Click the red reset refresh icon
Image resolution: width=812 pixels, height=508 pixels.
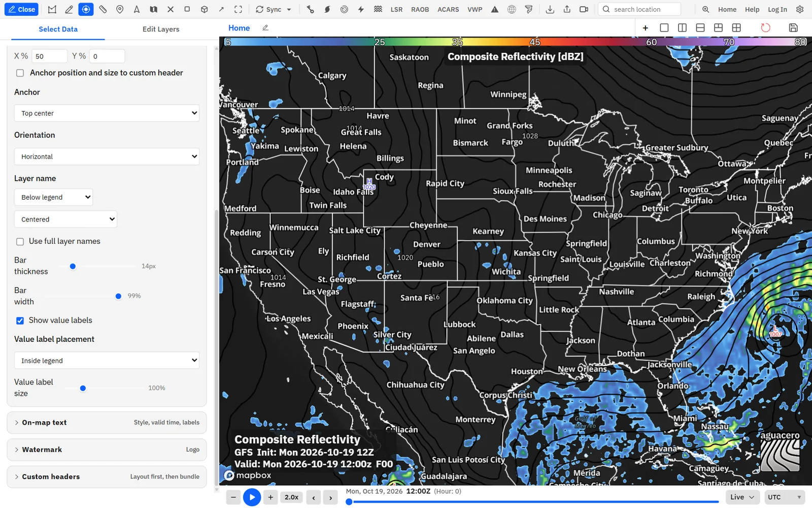[x=765, y=27]
